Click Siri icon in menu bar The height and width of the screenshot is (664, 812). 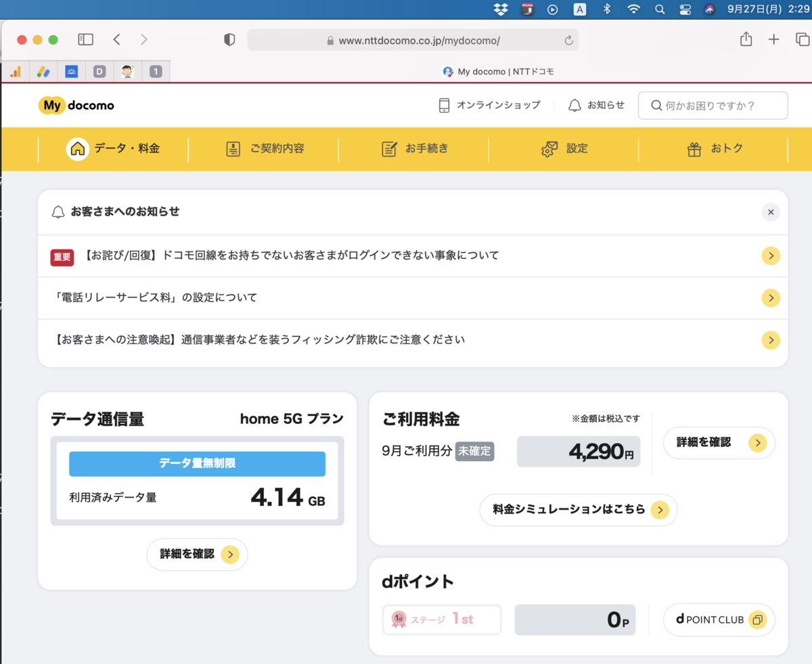tap(709, 9)
